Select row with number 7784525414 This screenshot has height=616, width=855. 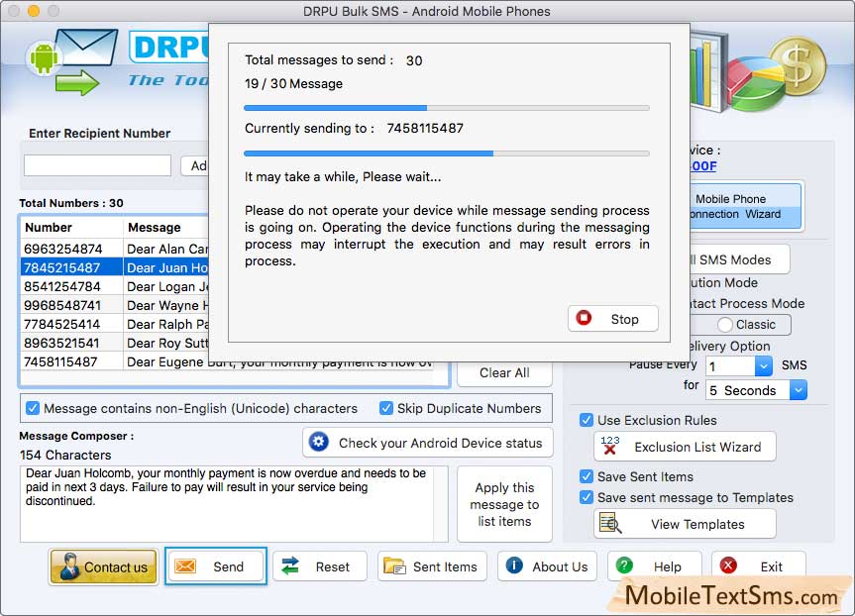[115, 324]
